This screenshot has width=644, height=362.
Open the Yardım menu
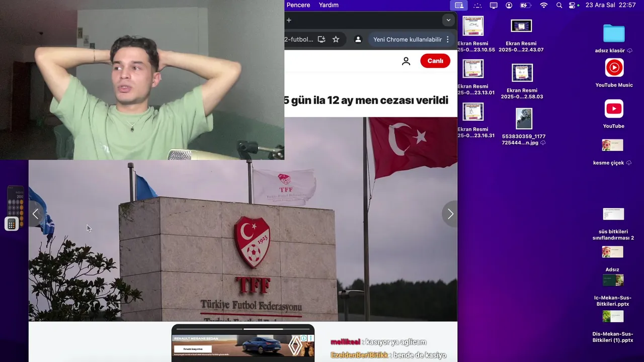(329, 5)
